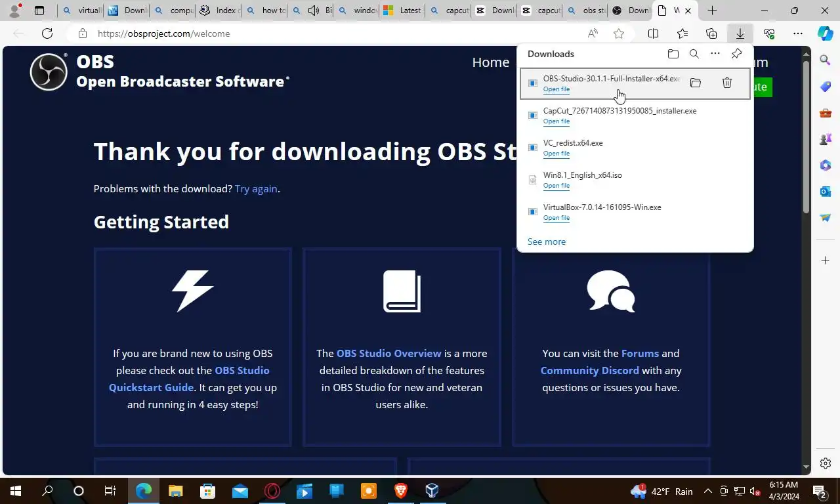840x504 pixels.
Task: Open a new browser tab
Action: tap(712, 10)
